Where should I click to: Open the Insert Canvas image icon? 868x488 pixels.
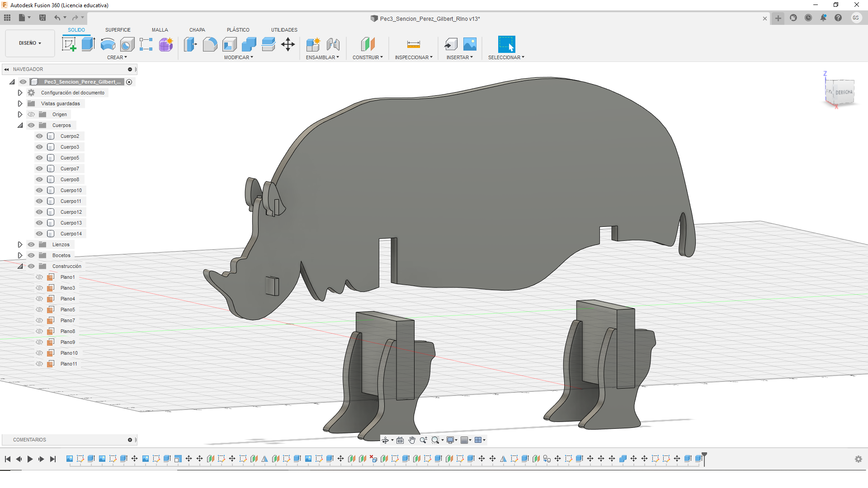click(x=470, y=44)
